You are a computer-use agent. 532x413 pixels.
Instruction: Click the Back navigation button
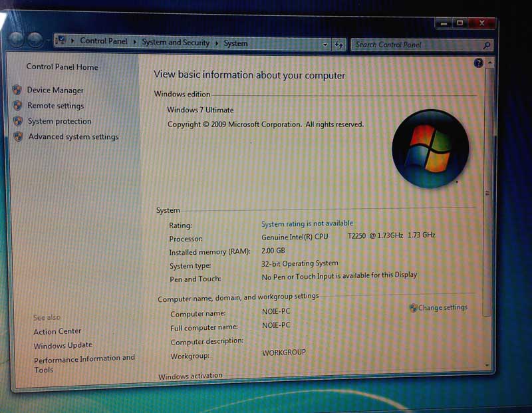tap(16, 40)
